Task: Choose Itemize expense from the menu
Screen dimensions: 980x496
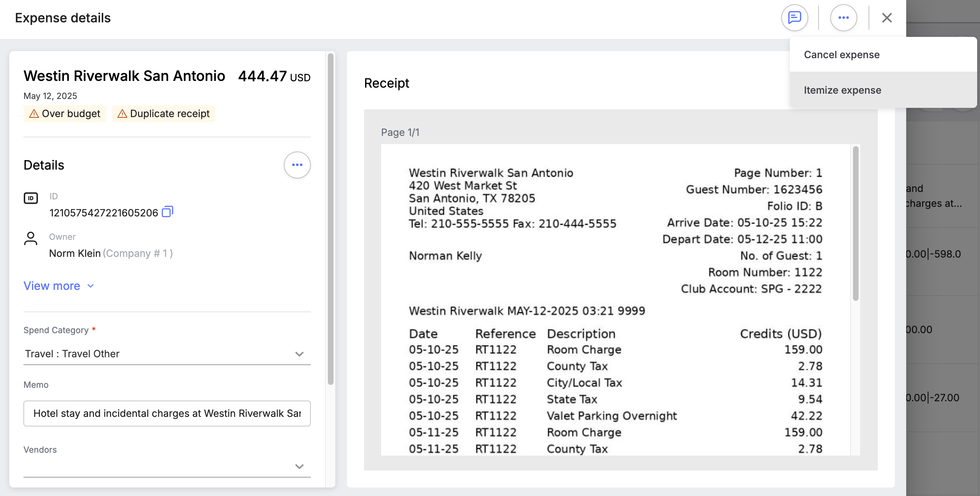Action: point(883,90)
